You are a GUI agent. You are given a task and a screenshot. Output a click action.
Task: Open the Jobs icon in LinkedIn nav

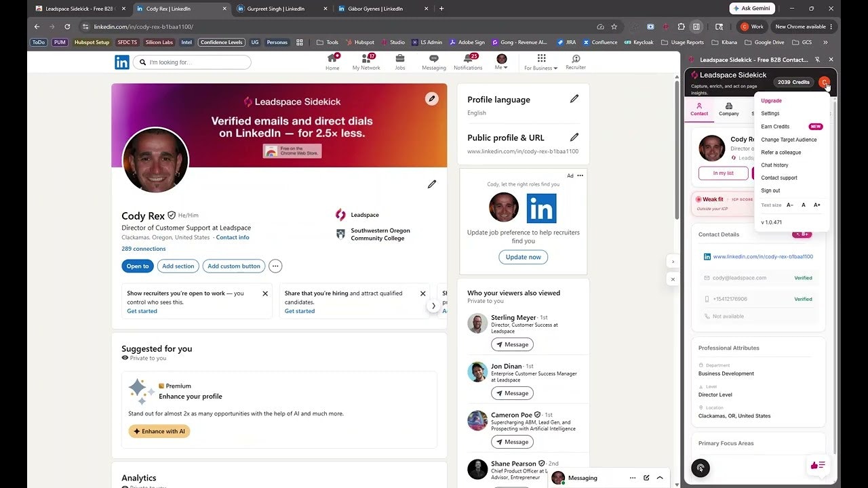click(400, 62)
